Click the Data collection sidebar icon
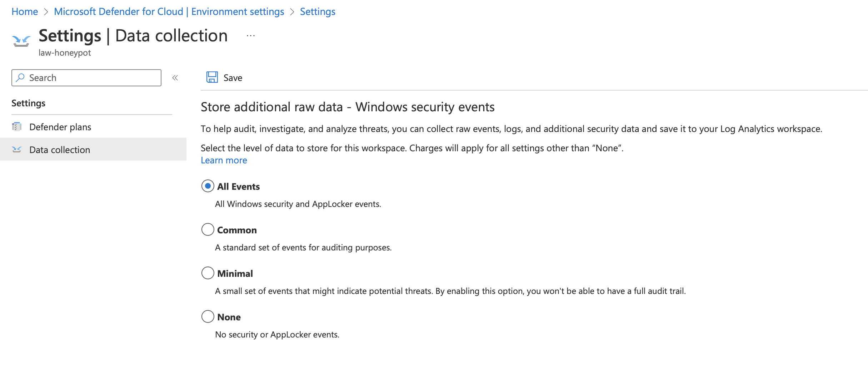 pyautogui.click(x=17, y=149)
